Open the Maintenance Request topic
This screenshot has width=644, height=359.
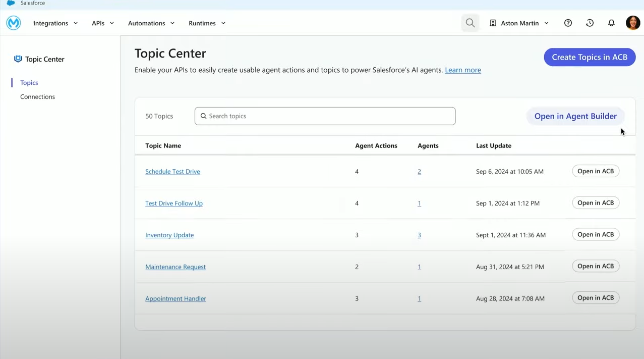coord(175,267)
